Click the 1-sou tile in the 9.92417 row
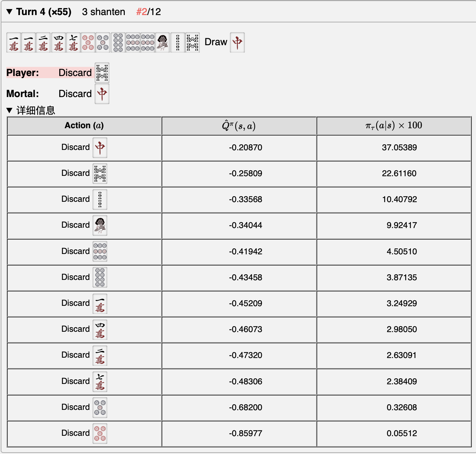 tap(100, 226)
